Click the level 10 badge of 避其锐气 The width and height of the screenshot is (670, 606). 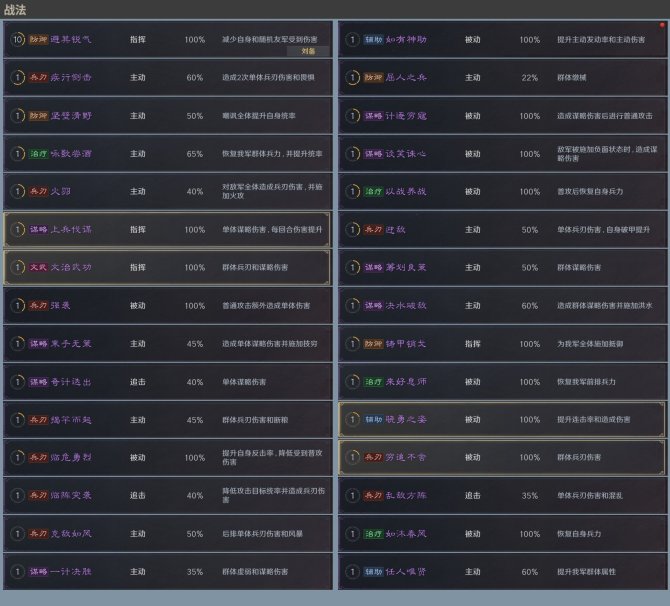(17, 39)
